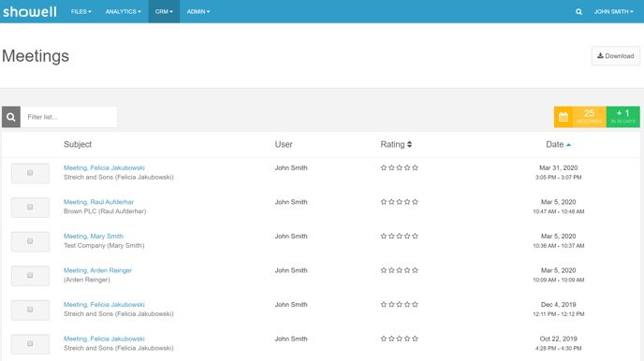Open Meeting, Arden Reinger link
Screen dimensions: 644x361
(97, 270)
